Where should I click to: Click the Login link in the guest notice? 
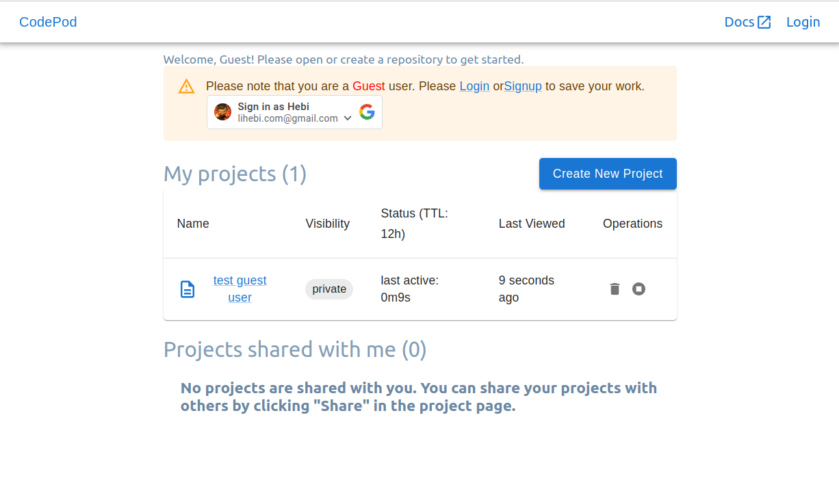pyautogui.click(x=474, y=86)
